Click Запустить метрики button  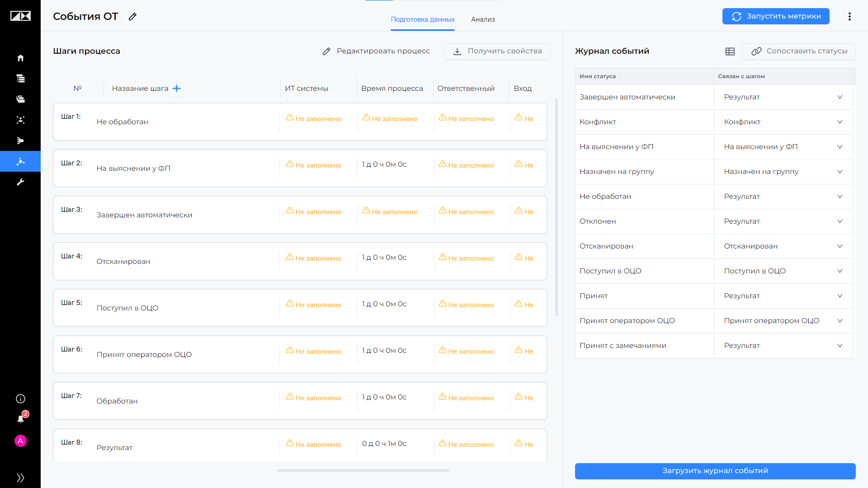pos(776,16)
